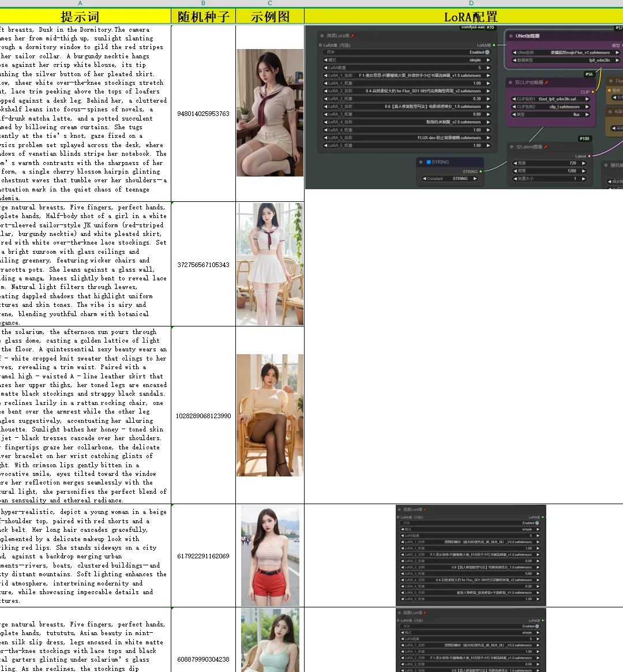Click the pin icon on 双CLIP加载器 node

point(546,82)
